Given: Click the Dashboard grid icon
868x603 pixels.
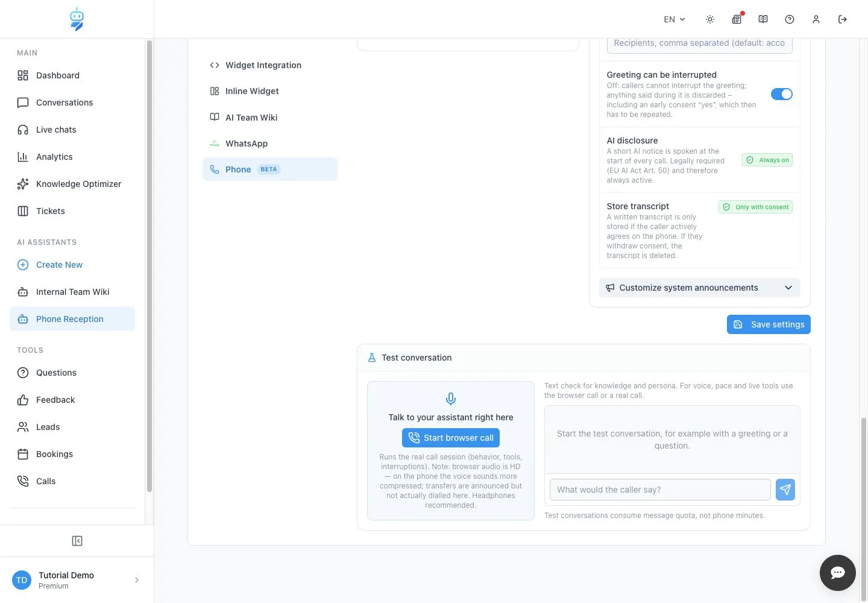Looking at the screenshot, I should coord(23,75).
